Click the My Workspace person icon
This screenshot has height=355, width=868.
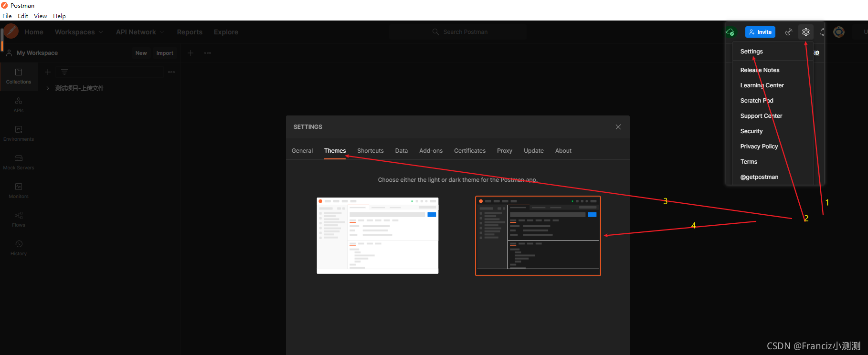coord(9,53)
